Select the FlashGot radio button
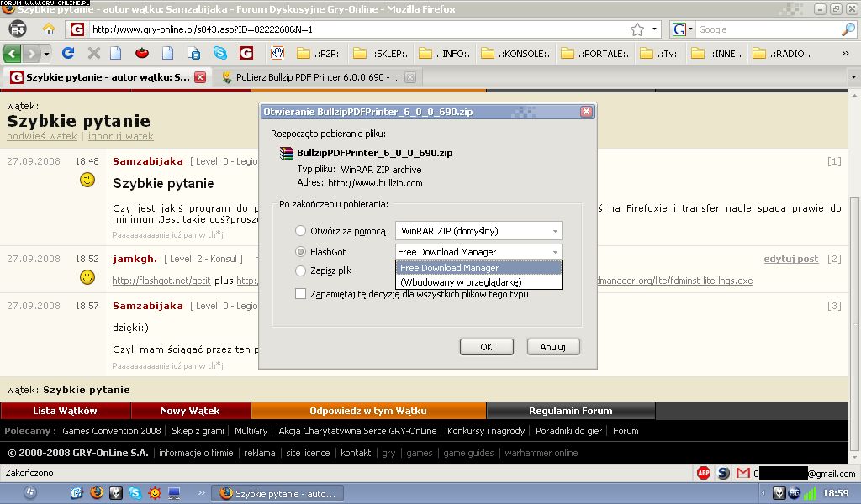This screenshot has width=861, height=504. click(300, 252)
